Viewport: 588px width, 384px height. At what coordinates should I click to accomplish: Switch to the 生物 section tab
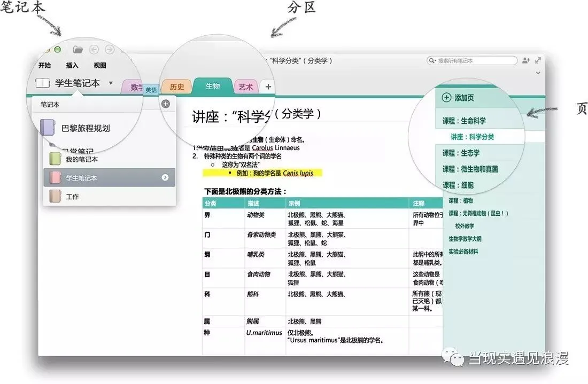(212, 86)
